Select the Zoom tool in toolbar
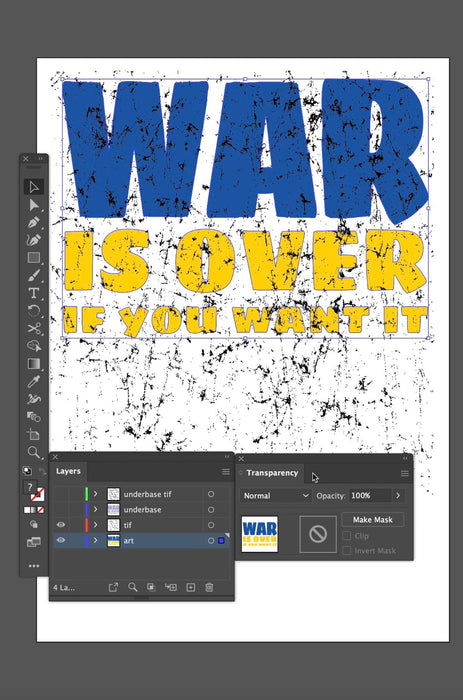The height and width of the screenshot is (700, 463). click(x=33, y=452)
